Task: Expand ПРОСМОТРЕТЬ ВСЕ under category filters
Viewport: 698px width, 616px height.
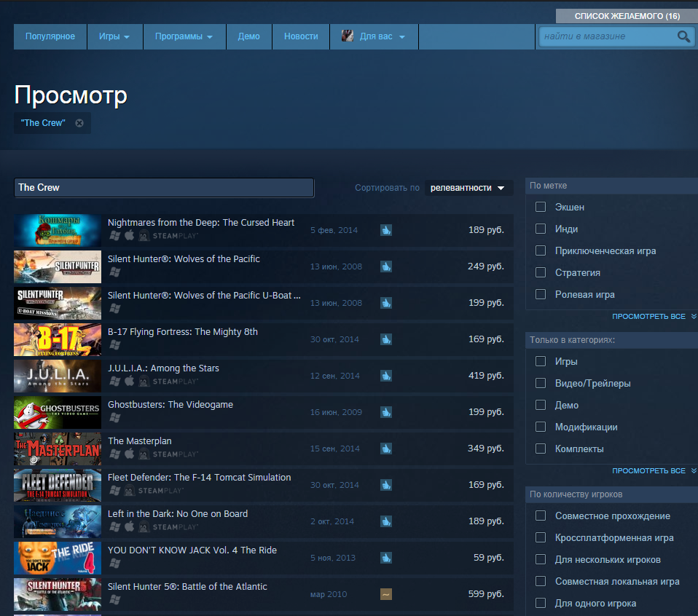Action: 654,470
